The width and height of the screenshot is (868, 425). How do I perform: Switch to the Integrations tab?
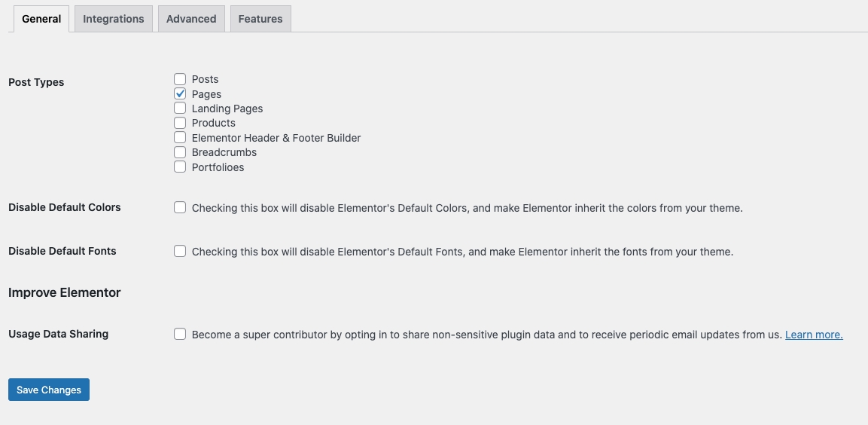click(114, 19)
